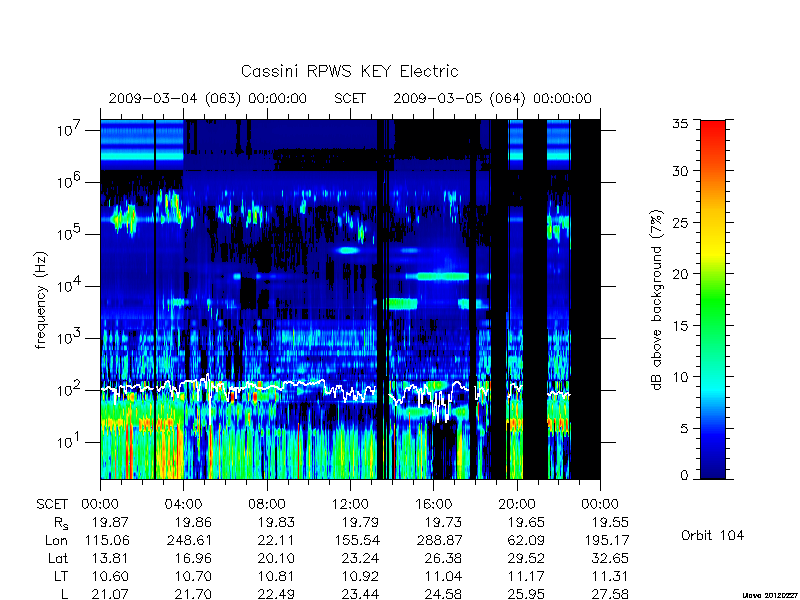
Task: Click the LT value 11.04
Action: coord(443,576)
